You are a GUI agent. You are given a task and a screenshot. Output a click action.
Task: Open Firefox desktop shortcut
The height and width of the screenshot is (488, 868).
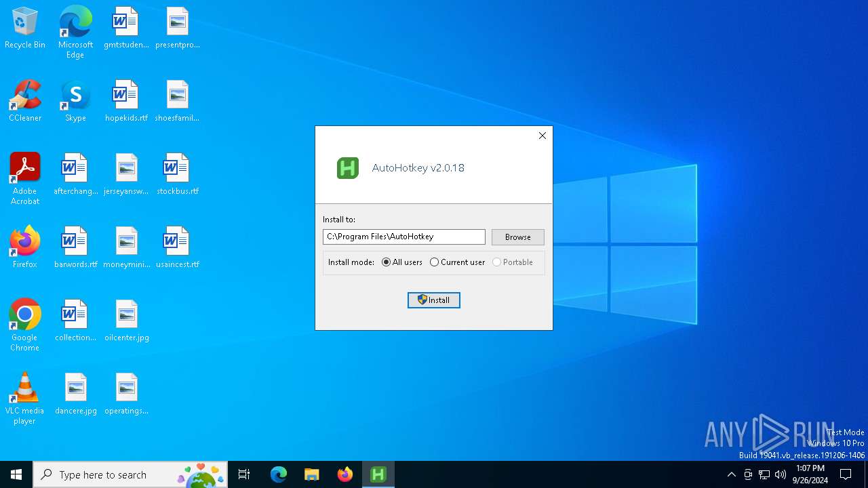pyautogui.click(x=25, y=248)
